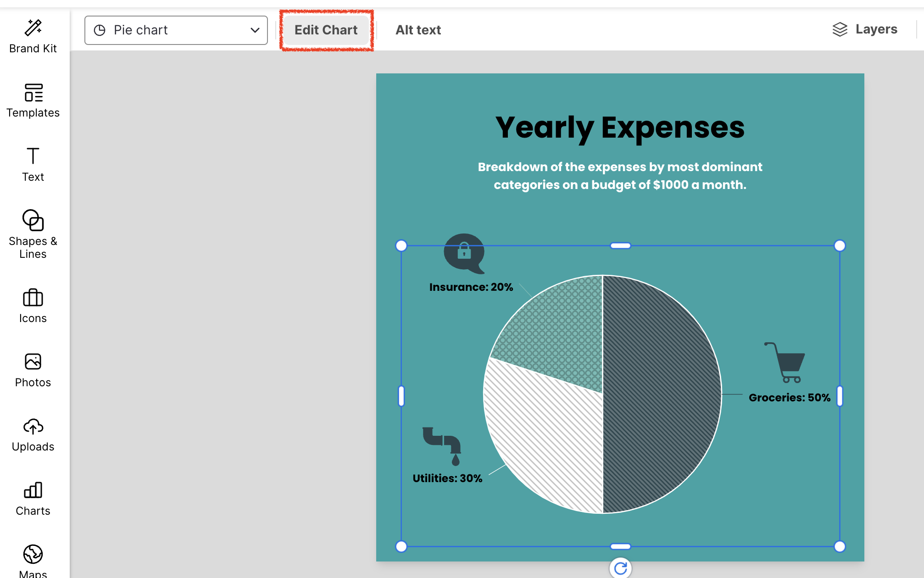Open Shapes & Lines panel

[x=33, y=234]
